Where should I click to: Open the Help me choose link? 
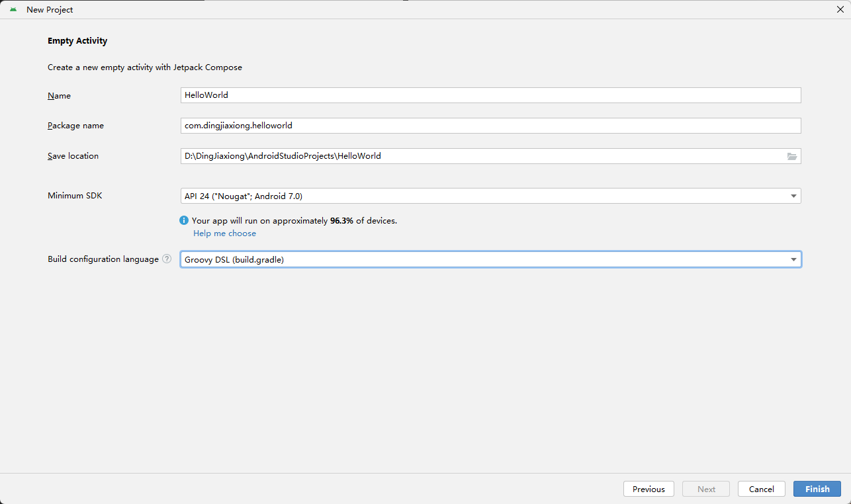click(224, 233)
